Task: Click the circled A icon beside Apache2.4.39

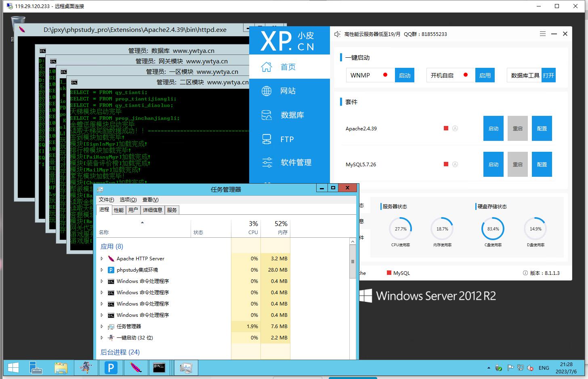Action: [455, 128]
